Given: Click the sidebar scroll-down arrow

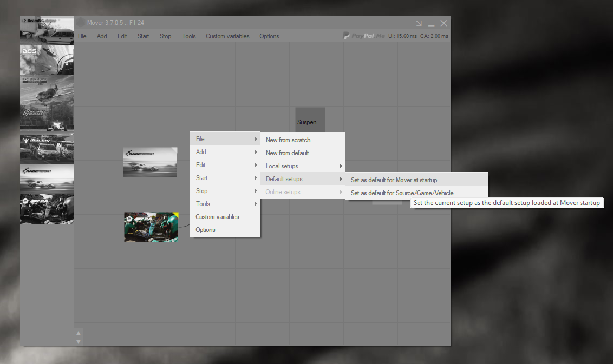Looking at the screenshot, I should 78,341.
